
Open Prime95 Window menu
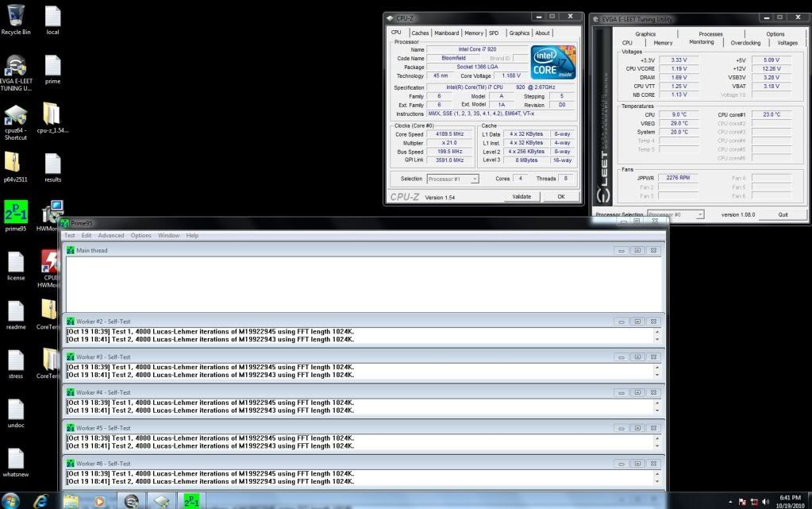tap(168, 235)
